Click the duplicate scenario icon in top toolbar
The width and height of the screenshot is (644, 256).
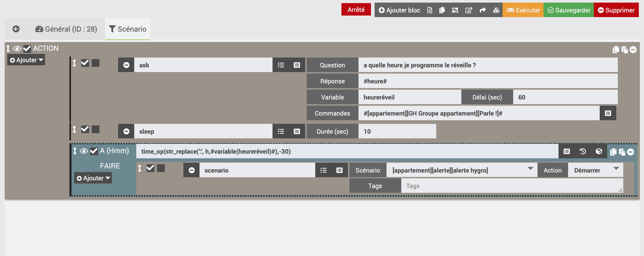(x=442, y=10)
